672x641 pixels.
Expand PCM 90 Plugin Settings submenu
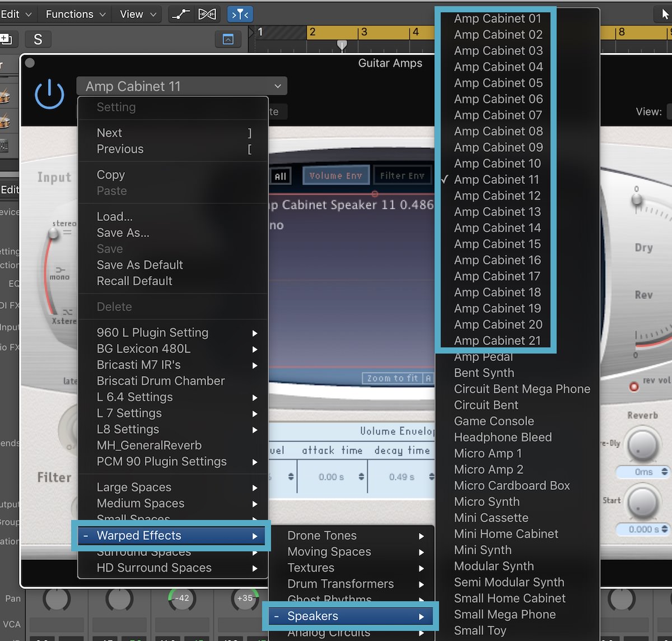(173, 462)
